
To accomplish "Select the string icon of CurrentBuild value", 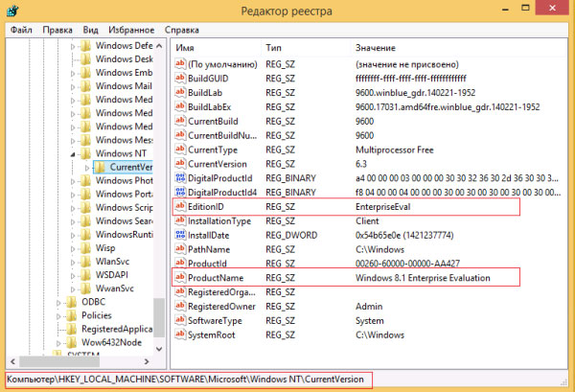I will tap(180, 121).
